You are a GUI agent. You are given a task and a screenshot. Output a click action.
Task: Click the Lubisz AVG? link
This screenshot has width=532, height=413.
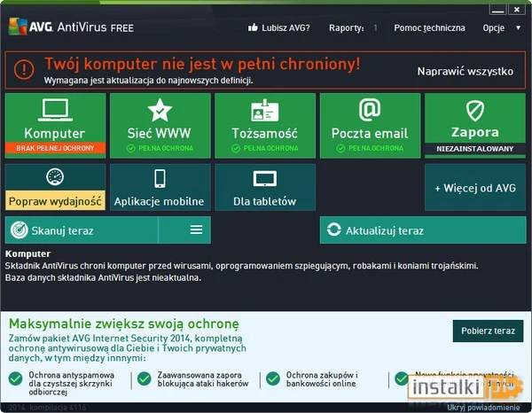pos(286,27)
